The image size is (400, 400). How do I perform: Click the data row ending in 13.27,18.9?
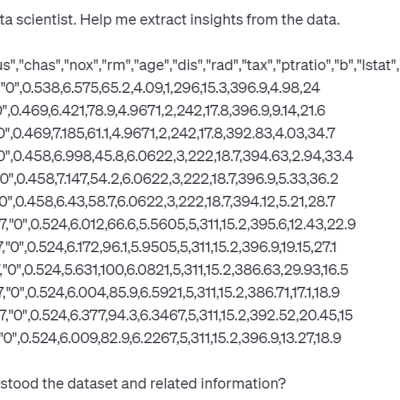click(x=171, y=338)
